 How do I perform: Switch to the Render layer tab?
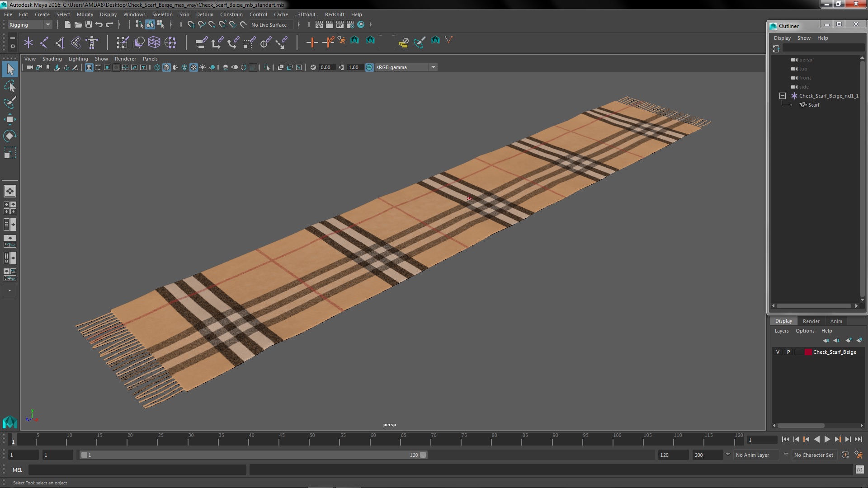pyautogui.click(x=811, y=321)
